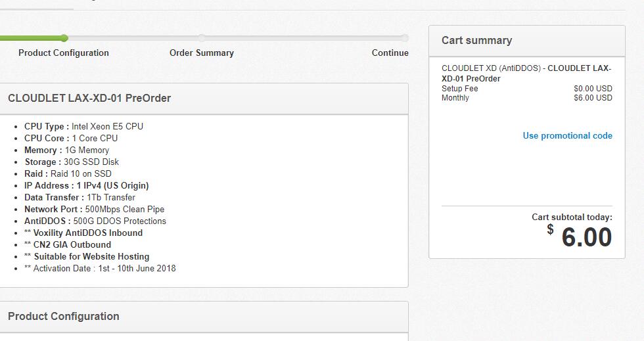
Task: Click the Continue step label
Action: pyautogui.click(x=390, y=53)
